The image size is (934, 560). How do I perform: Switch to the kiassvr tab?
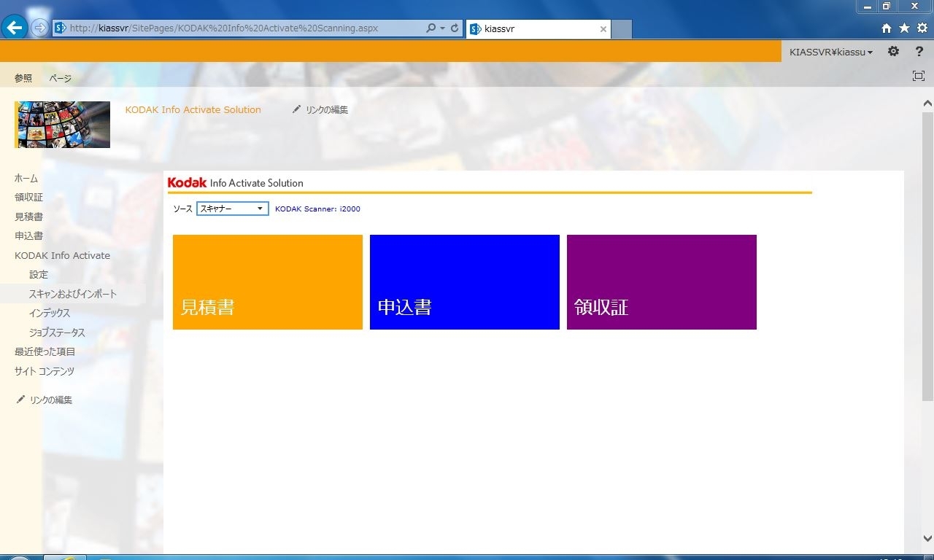point(538,29)
